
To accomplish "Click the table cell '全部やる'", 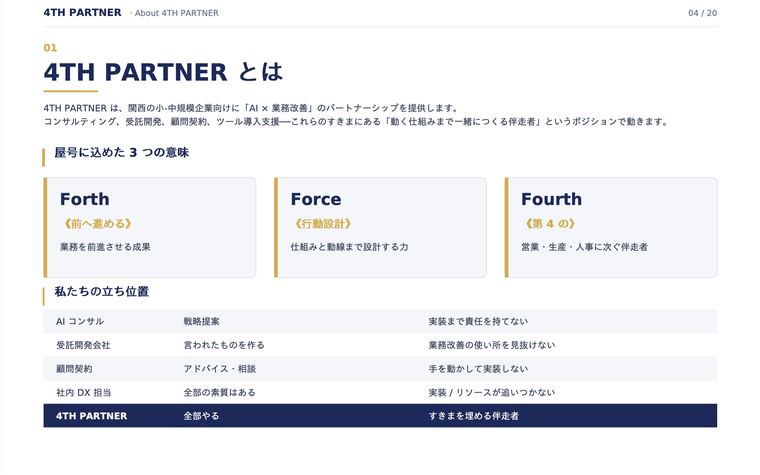I will [x=201, y=416].
